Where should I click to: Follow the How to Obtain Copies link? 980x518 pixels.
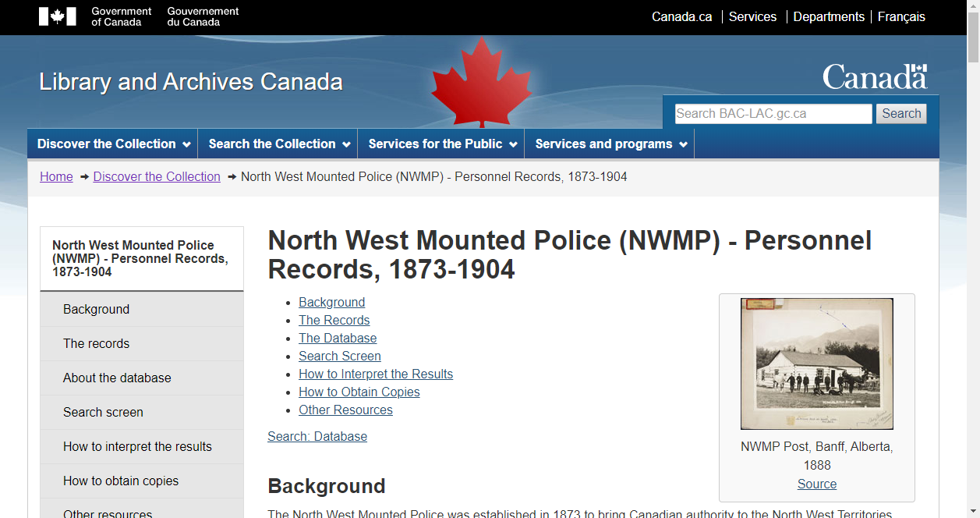tap(359, 392)
